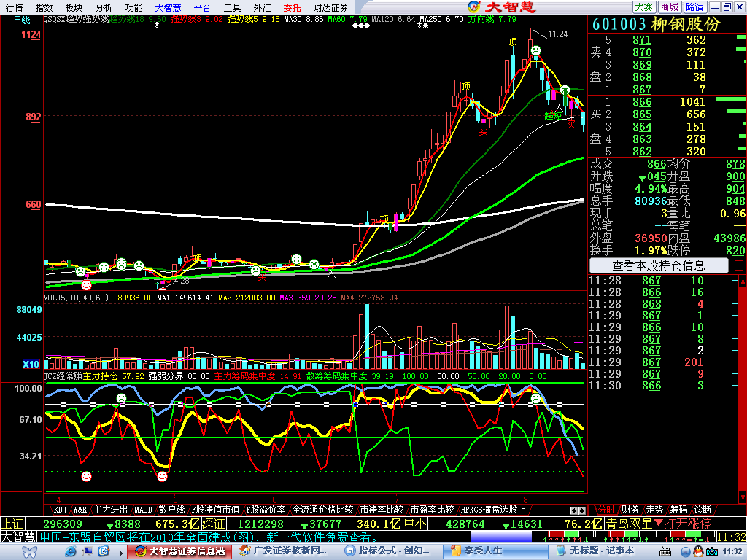
Task: Open the 工具 menu
Action: click(233, 7)
